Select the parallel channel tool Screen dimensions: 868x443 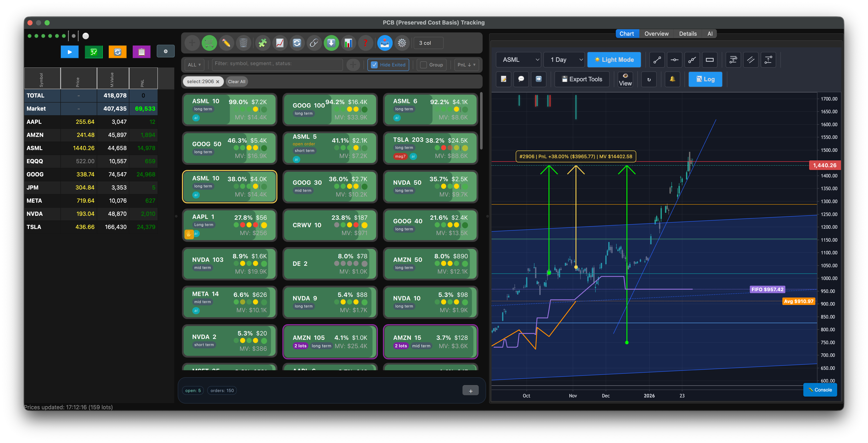751,60
